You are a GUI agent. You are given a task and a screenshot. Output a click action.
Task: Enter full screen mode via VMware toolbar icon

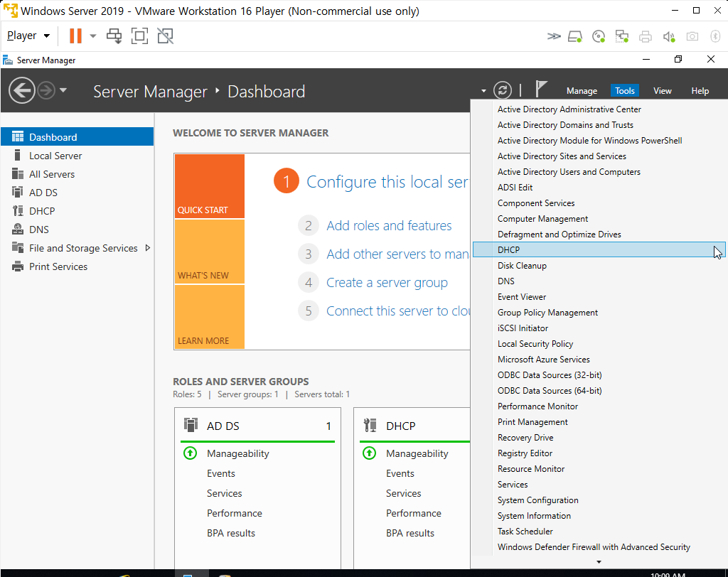140,36
